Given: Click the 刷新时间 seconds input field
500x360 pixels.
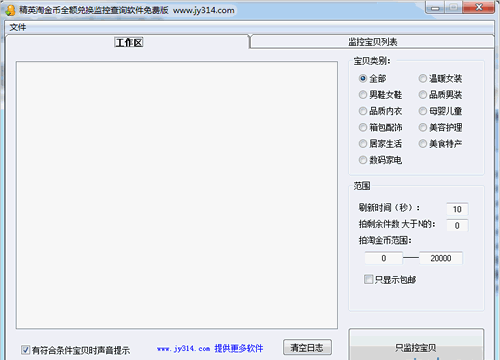Looking at the screenshot, I should point(457,209).
